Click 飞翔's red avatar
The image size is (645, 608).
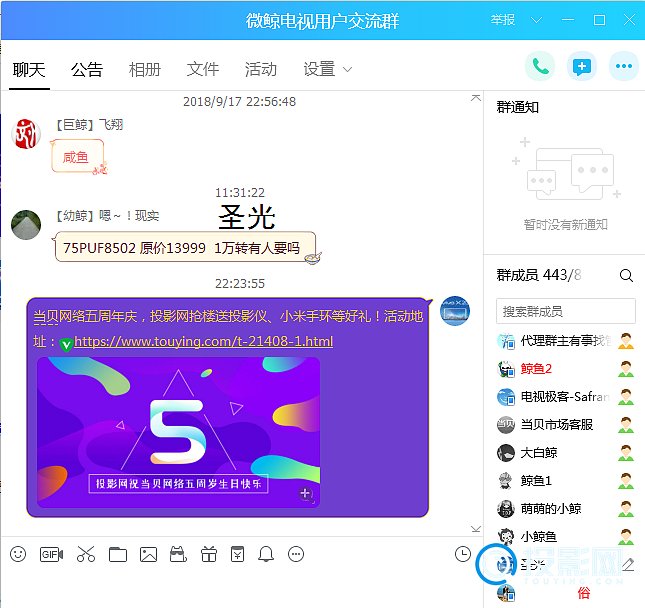pyautogui.click(x=26, y=134)
